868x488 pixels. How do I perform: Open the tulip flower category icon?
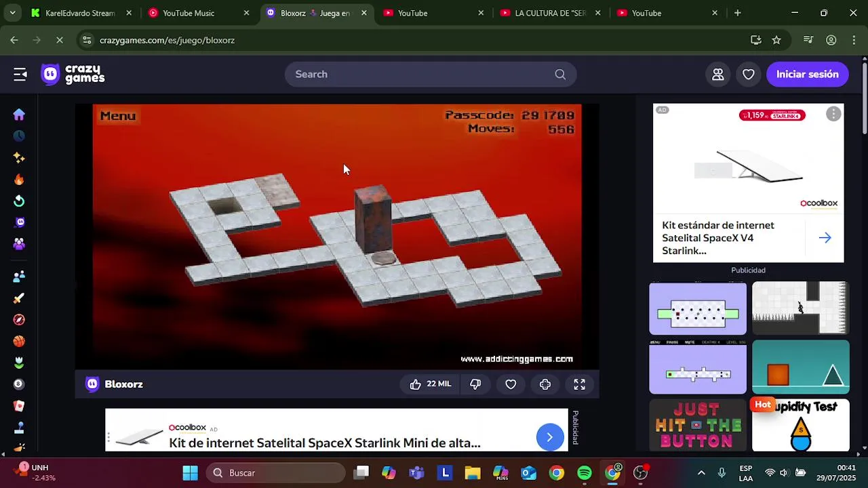tap(19, 363)
